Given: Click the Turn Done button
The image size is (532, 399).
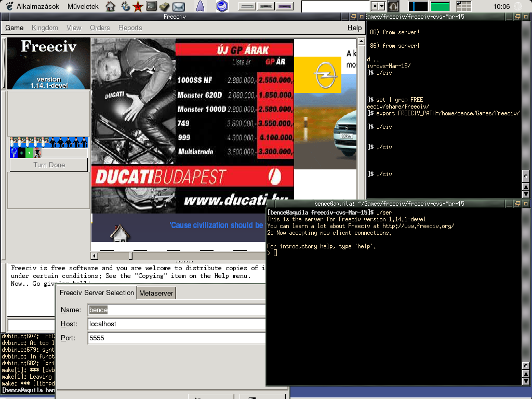Looking at the screenshot, I should pyautogui.click(x=49, y=165).
